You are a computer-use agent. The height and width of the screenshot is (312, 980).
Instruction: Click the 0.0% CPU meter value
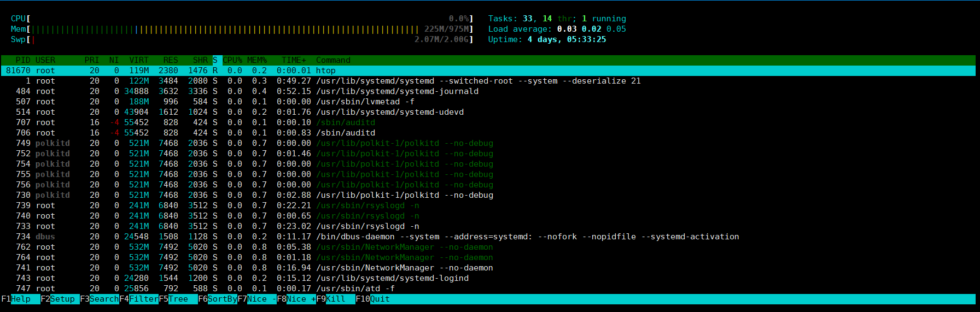tap(459, 19)
